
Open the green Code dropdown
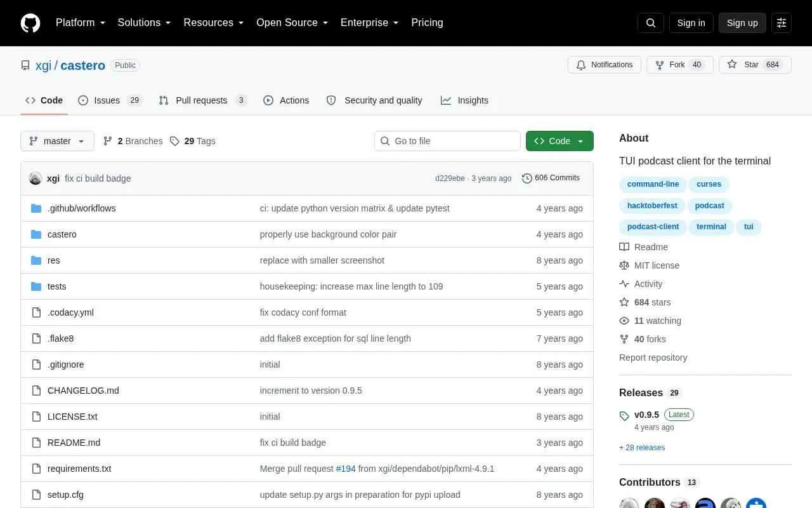(x=560, y=141)
